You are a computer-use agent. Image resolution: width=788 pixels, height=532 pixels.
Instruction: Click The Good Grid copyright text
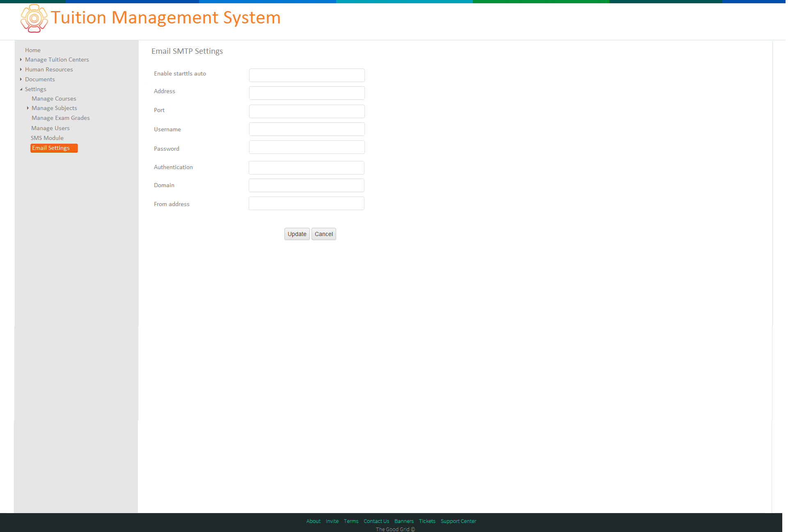click(x=395, y=529)
